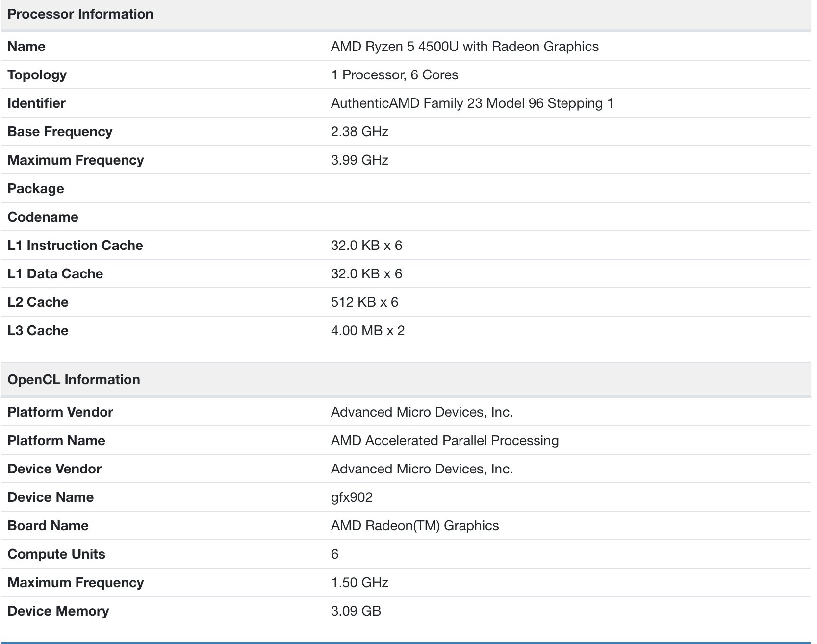Select 'AMD Ryzen 5 4500U with Radeon Graphics' value
This screenshot has width=817, height=644.
(464, 46)
